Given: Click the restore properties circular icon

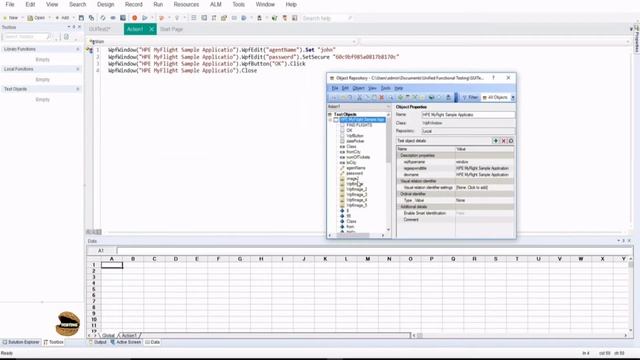Looking at the screenshot, I should point(511,141).
